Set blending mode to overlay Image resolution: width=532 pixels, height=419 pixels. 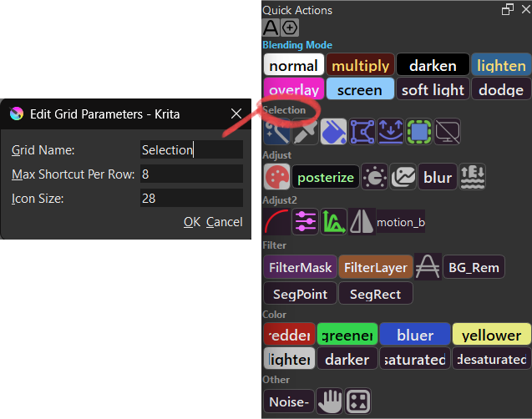tap(294, 88)
